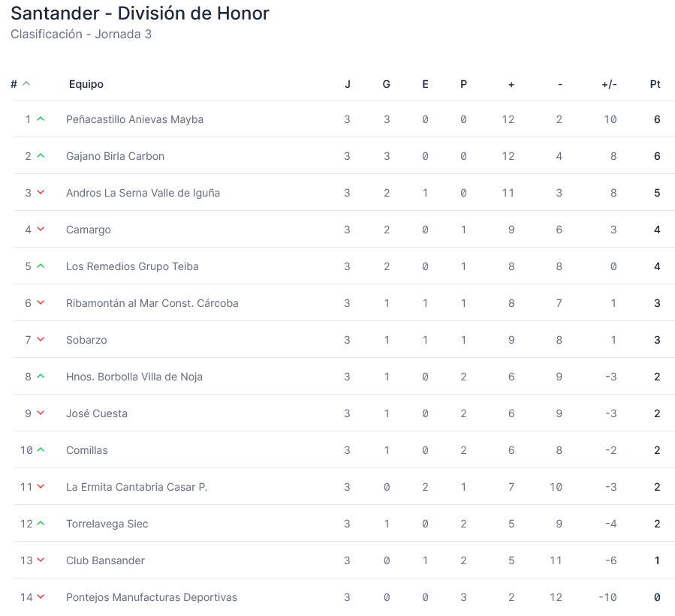Click red down arrow beside Sobarzo row

[x=41, y=340]
